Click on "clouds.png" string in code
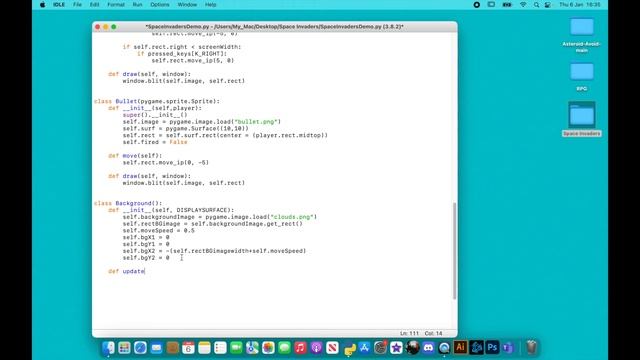 point(292,217)
